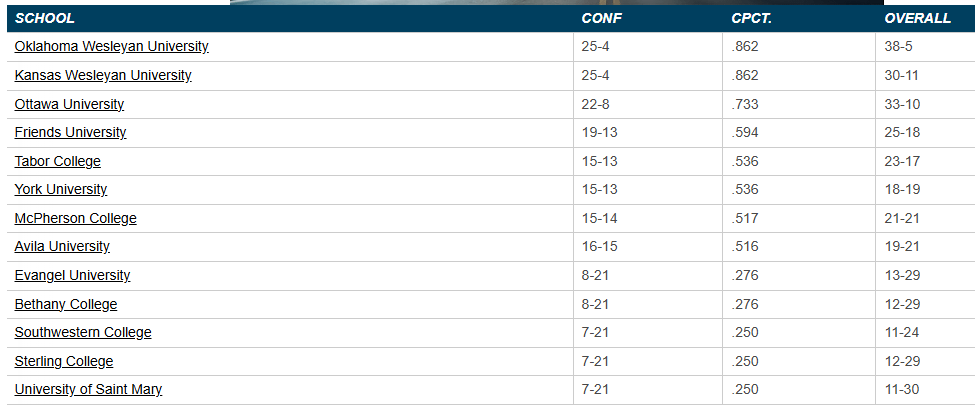This screenshot has width=975, height=408.
Task: Click Oklahoma Wesleyan's 38-5 overall record
Action: click(x=897, y=47)
